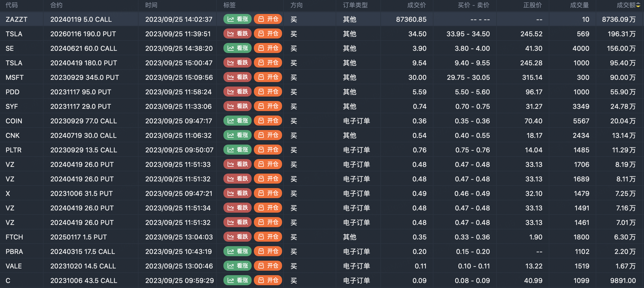Click the bearish tag in the SYF row

[x=238, y=106]
